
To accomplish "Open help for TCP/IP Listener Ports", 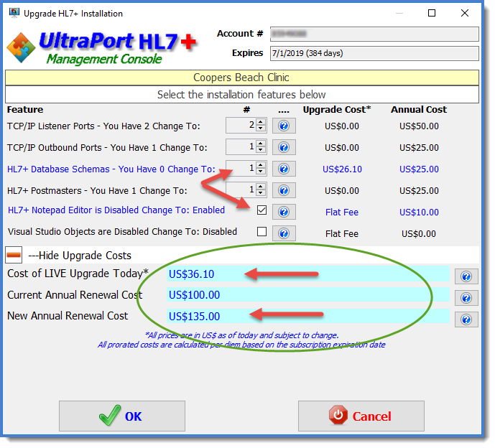I will (284, 126).
